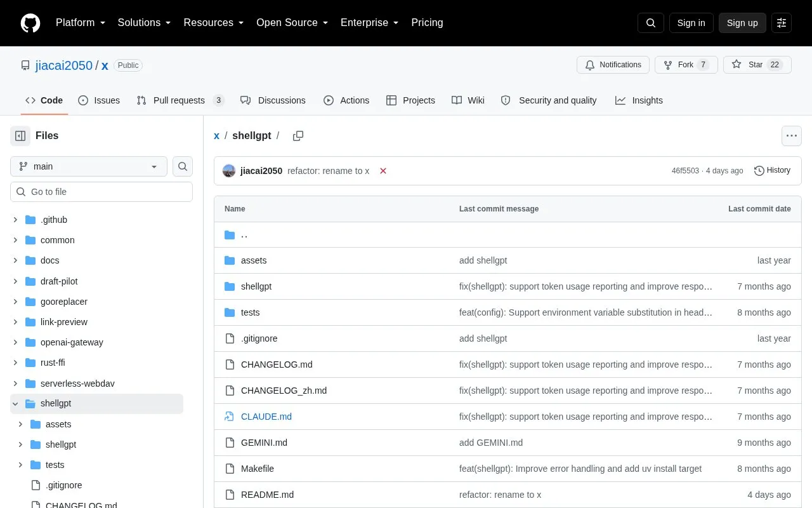
Task: Open the Security and quality tab
Action: tap(549, 100)
